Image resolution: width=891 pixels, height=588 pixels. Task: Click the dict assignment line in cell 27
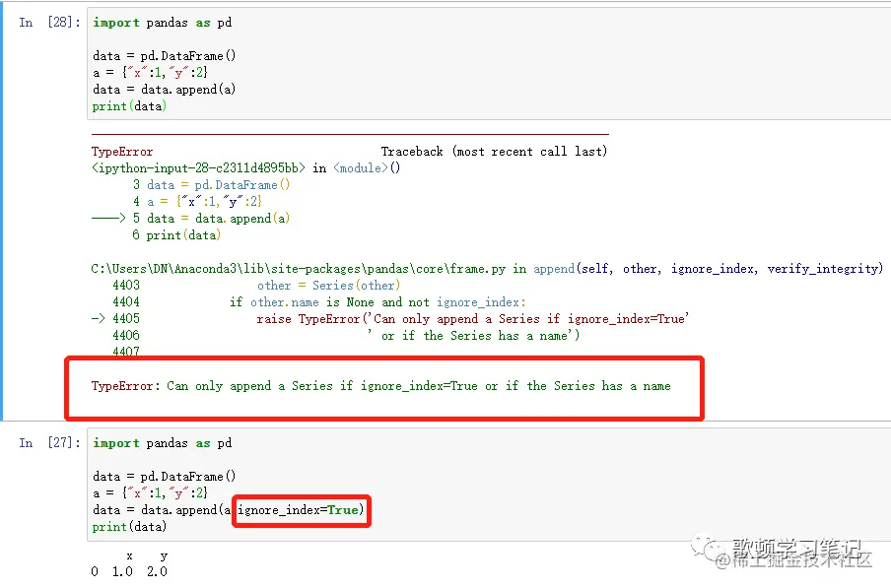151,492
